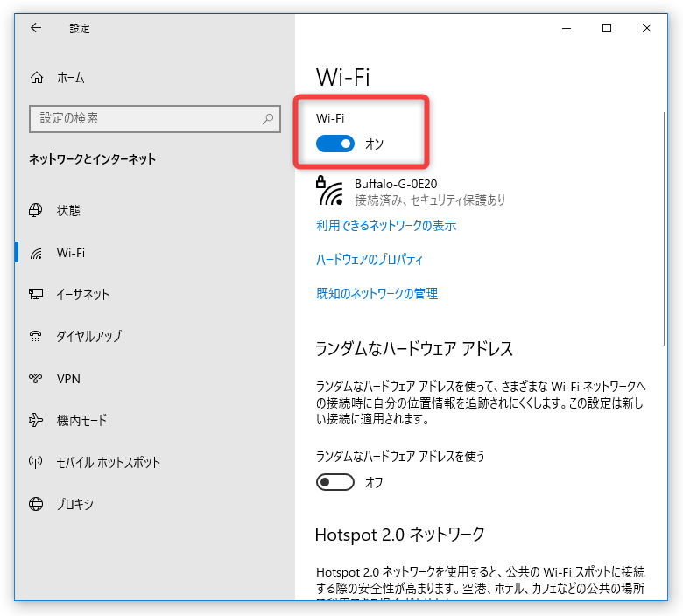Click 利用できるネットワークの表示 link
The image size is (683, 616).
[386, 226]
